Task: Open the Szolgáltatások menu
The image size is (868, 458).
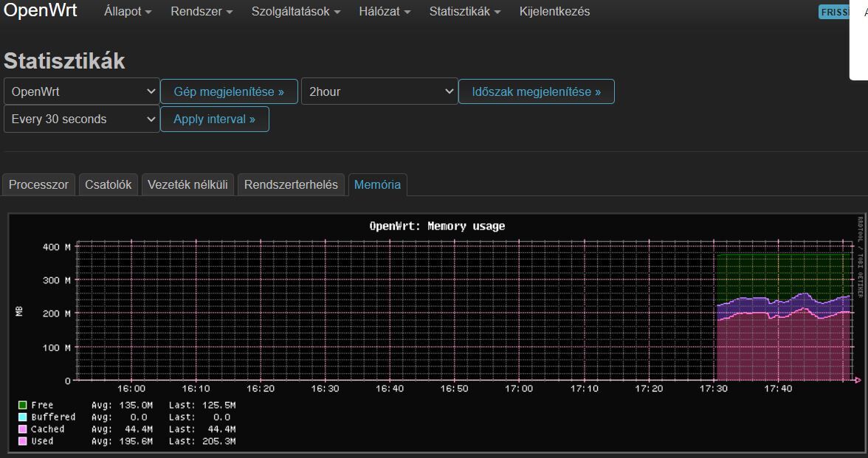Action: tap(295, 12)
